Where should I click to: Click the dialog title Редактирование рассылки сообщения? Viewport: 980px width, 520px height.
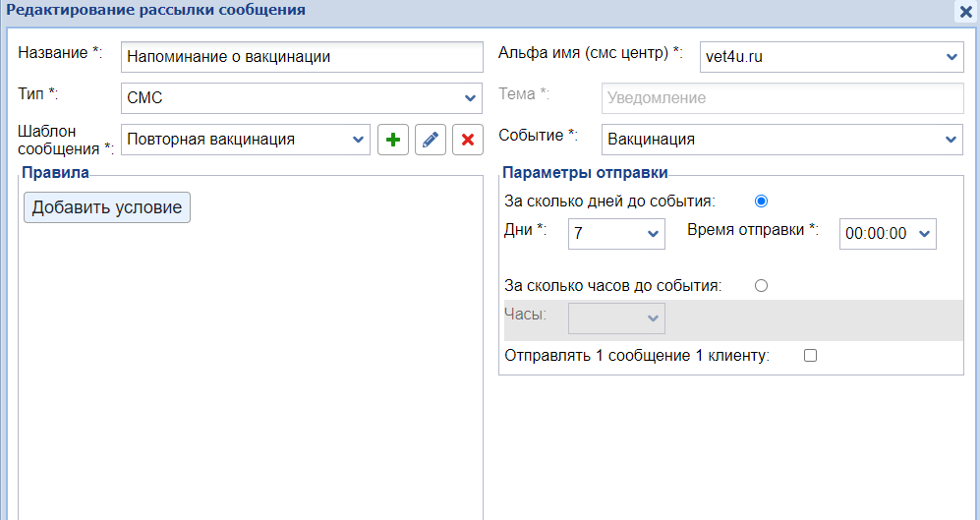(156, 11)
